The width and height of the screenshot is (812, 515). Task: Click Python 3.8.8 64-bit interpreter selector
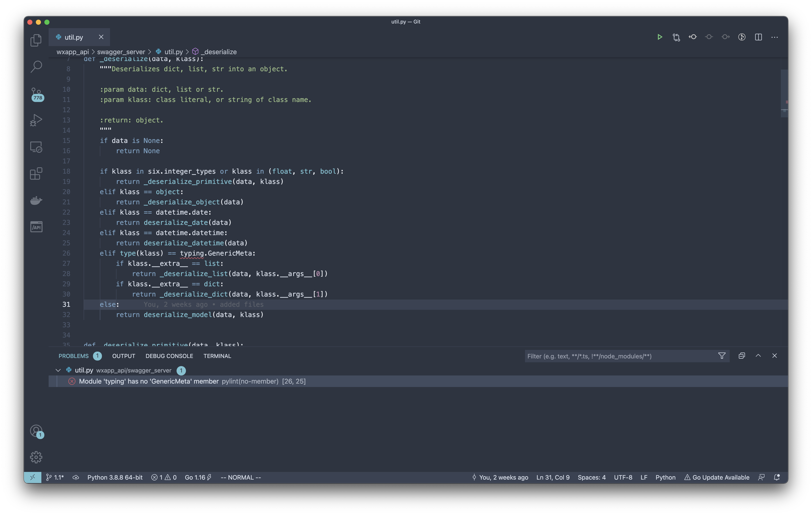(115, 477)
